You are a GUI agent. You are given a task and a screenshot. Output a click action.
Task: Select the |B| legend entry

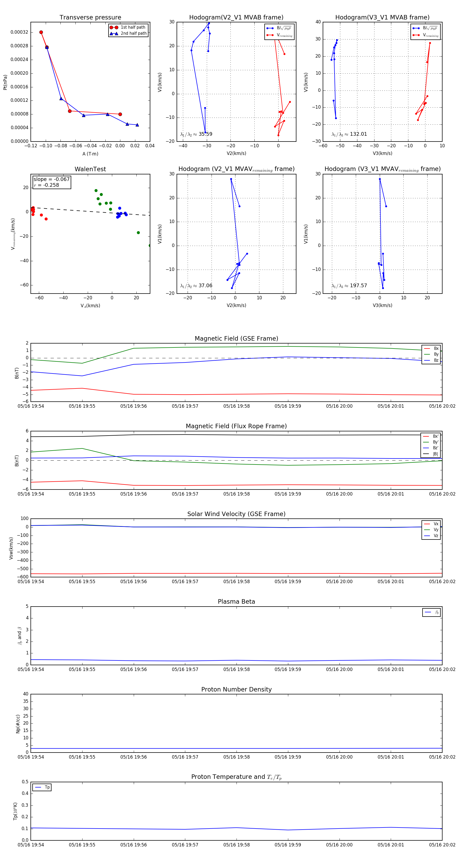pos(431,454)
